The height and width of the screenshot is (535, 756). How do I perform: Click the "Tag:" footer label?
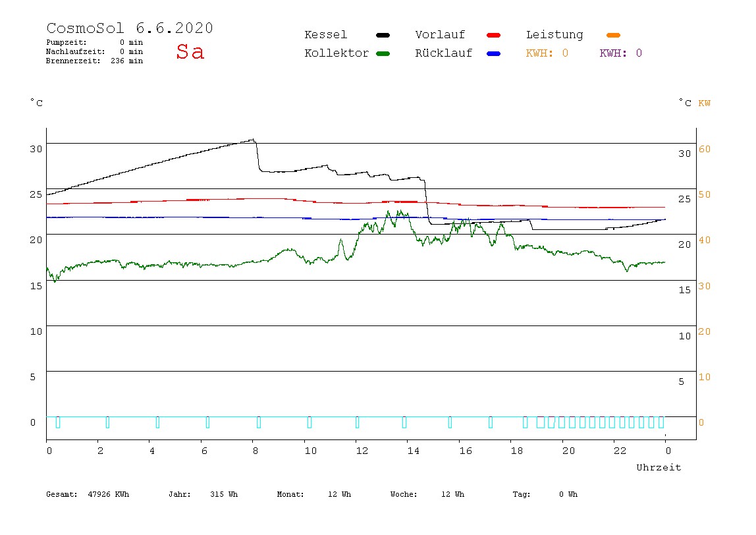pos(521,494)
